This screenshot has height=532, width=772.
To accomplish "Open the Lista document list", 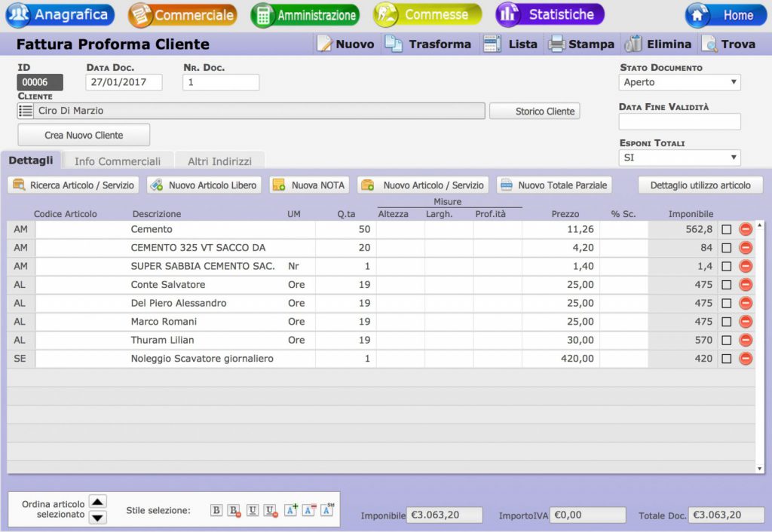I will pyautogui.click(x=510, y=44).
